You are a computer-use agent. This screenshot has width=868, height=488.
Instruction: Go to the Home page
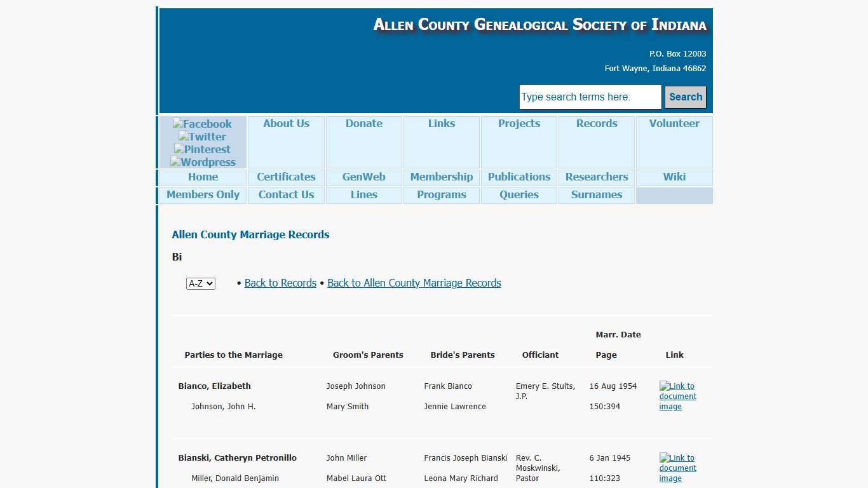(x=202, y=177)
